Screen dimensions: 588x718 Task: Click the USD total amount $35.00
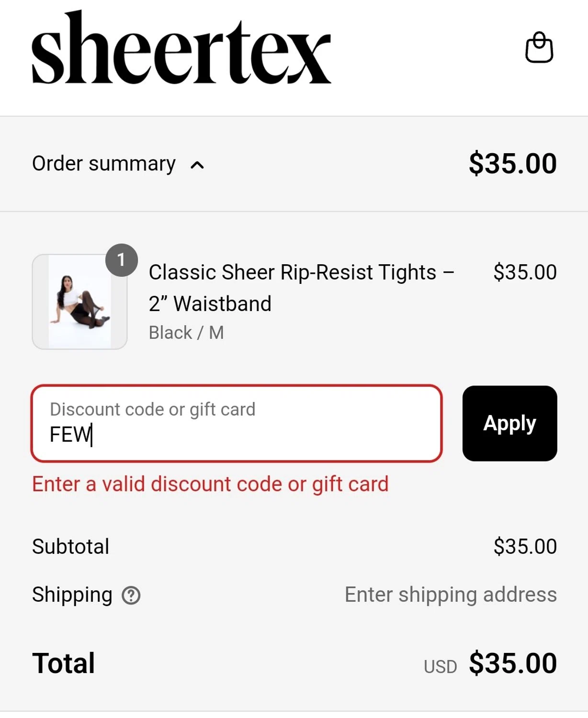[512, 663]
